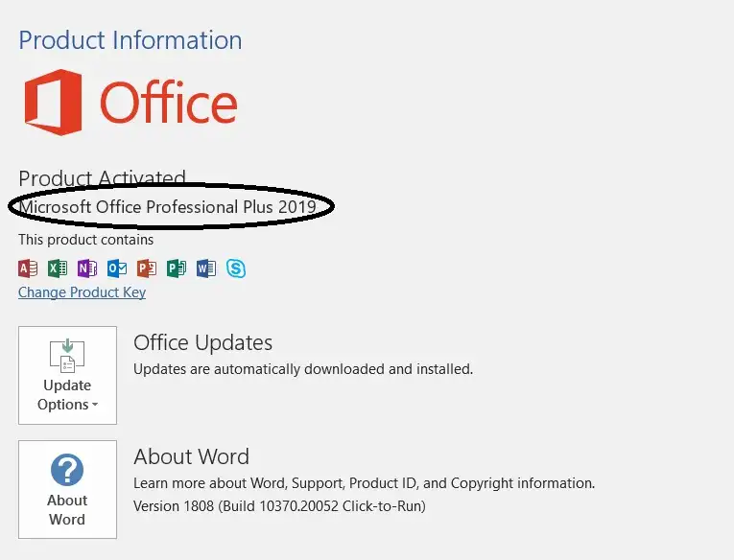This screenshot has width=734, height=560.
Task: Click the automatically downloaded updates description
Action: pos(303,369)
